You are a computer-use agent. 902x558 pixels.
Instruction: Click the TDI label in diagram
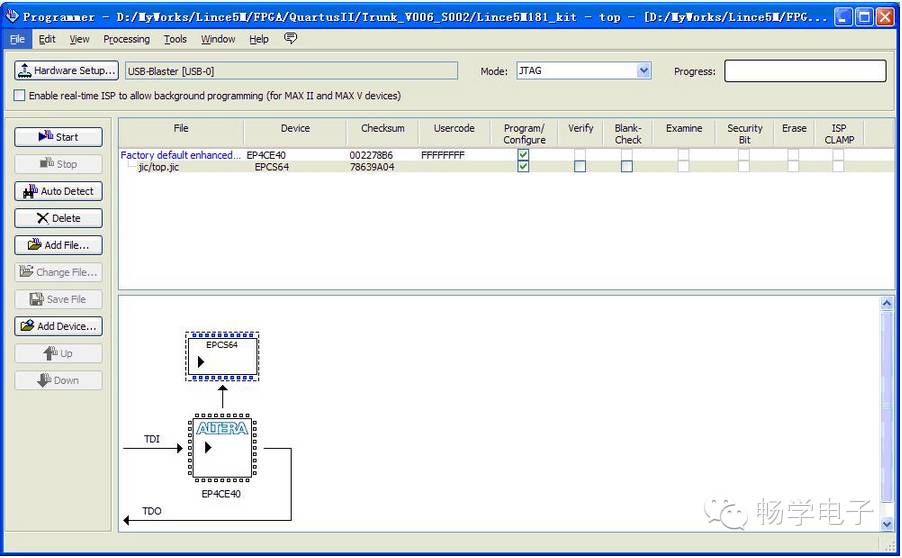[x=151, y=439]
